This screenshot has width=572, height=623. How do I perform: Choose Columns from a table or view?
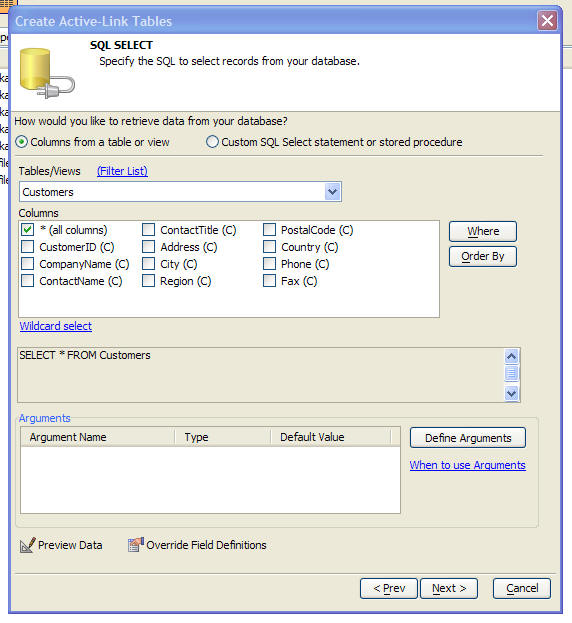[x=21, y=142]
